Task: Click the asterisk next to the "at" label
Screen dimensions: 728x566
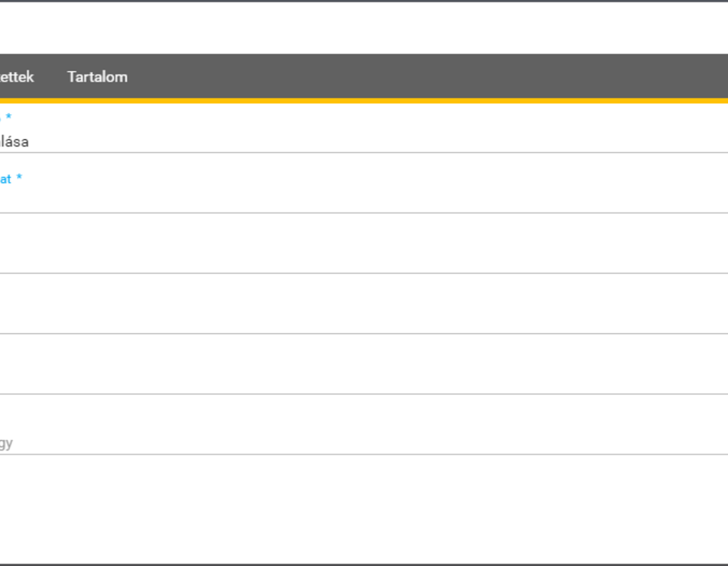Action: (x=19, y=176)
